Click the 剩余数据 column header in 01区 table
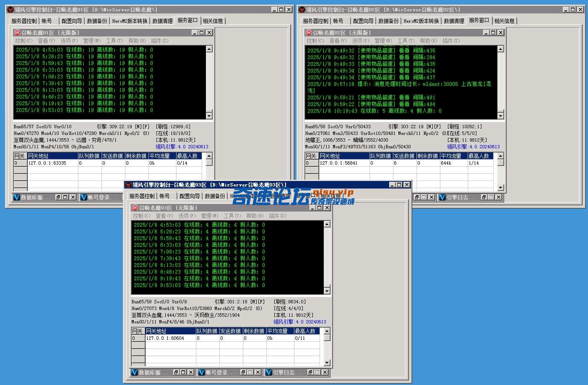The height and width of the screenshot is (385, 588). click(136, 156)
